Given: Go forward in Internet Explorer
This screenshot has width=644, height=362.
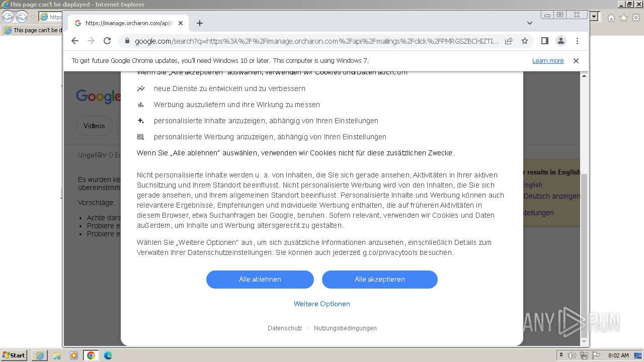Looking at the screenshot, I should pyautogui.click(x=22, y=17).
